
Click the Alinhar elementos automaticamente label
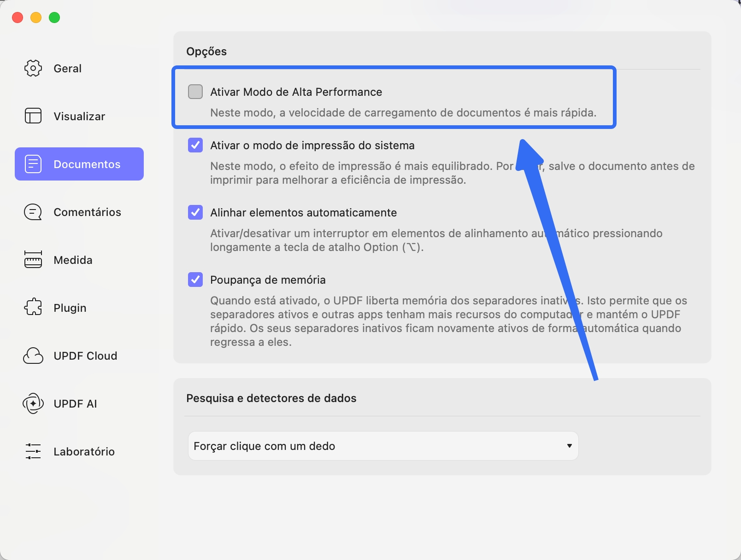coord(303,212)
